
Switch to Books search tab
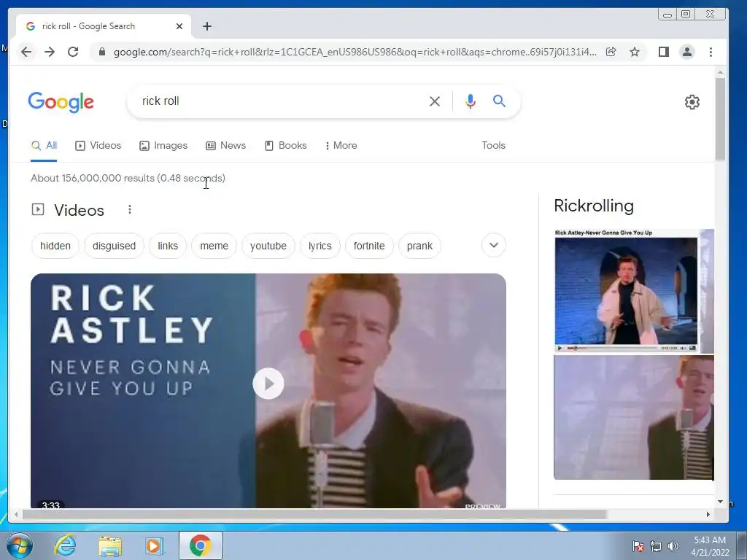286,146
